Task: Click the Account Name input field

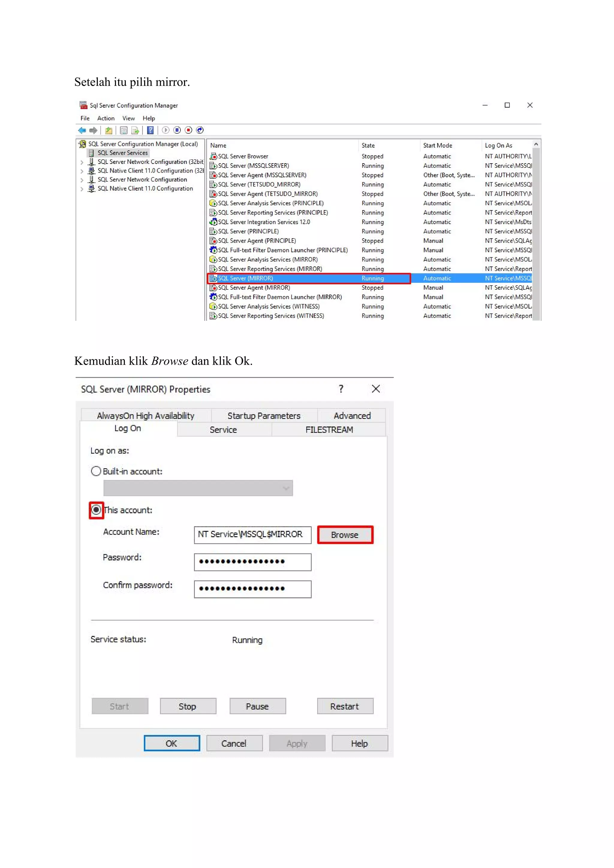Action: coord(253,535)
